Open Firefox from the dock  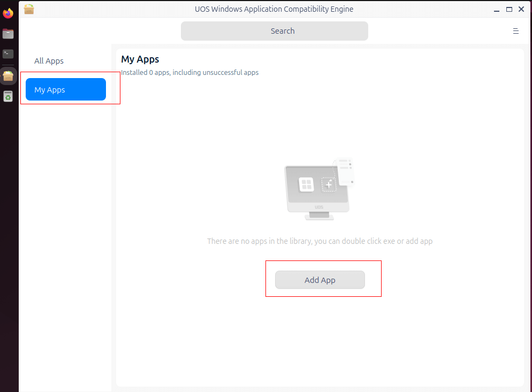(x=8, y=13)
